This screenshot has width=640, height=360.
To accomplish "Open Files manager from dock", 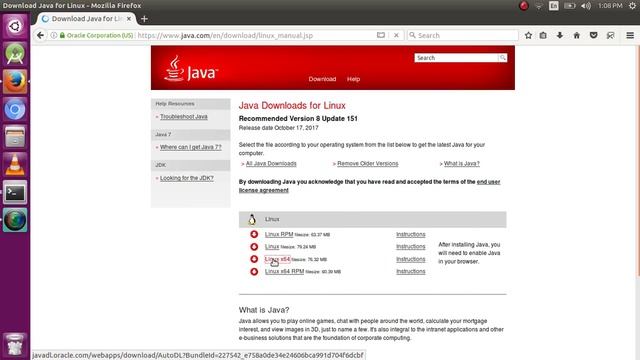I will tap(15, 137).
